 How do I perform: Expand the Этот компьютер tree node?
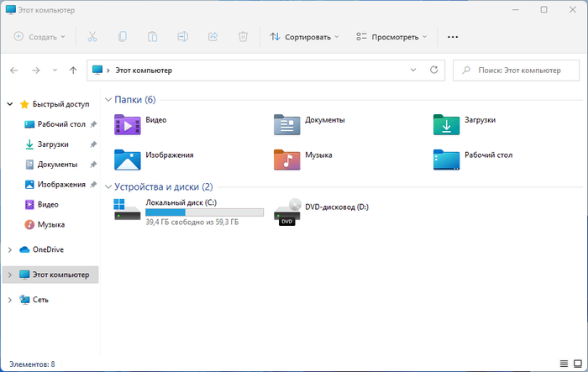(10, 275)
